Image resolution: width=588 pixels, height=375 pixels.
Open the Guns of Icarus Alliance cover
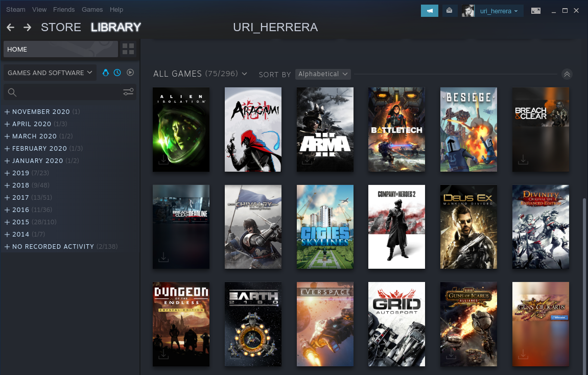[469, 324]
